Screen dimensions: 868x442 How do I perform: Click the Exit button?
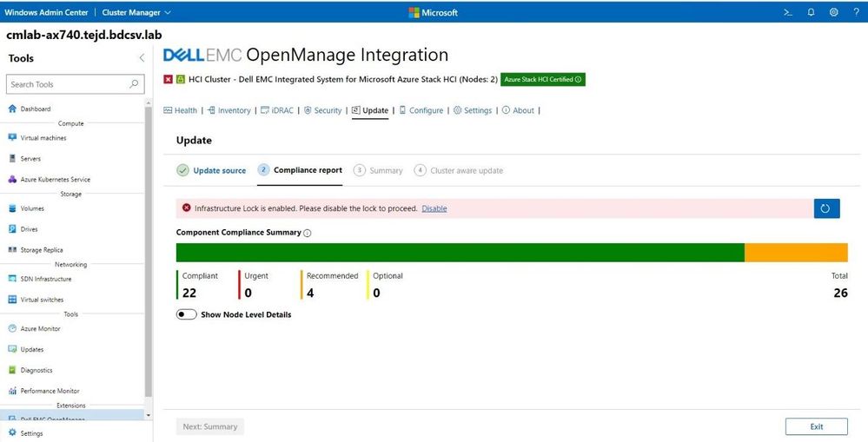pyautogui.click(x=817, y=426)
